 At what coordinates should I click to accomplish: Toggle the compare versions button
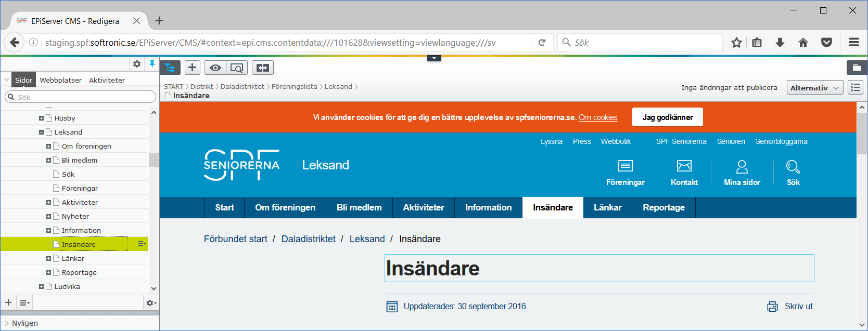pos(263,68)
